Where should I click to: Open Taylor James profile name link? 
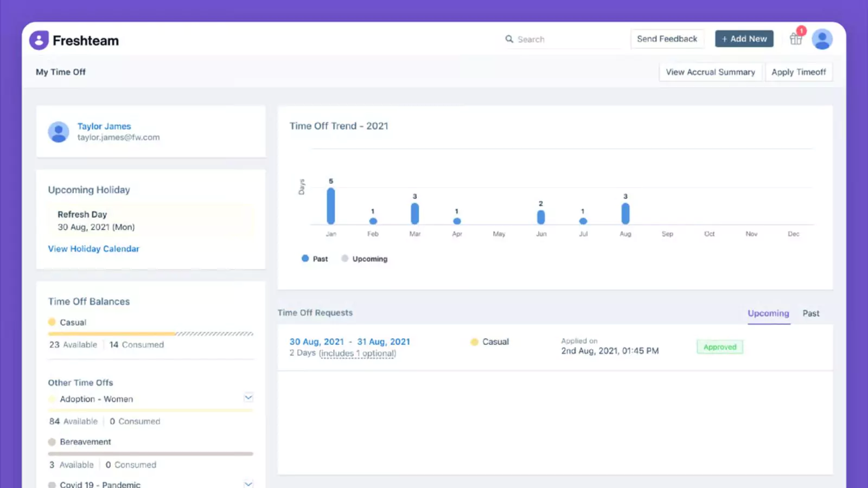[x=104, y=126]
